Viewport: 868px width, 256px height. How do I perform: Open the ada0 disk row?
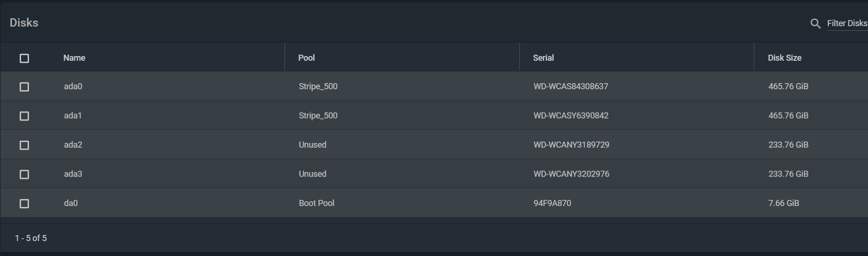pyautogui.click(x=434, y=86)
